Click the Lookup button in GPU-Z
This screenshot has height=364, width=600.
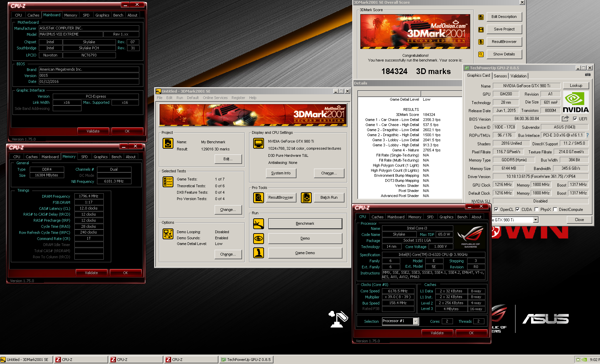pyautogui.click(x=576, y=86)
